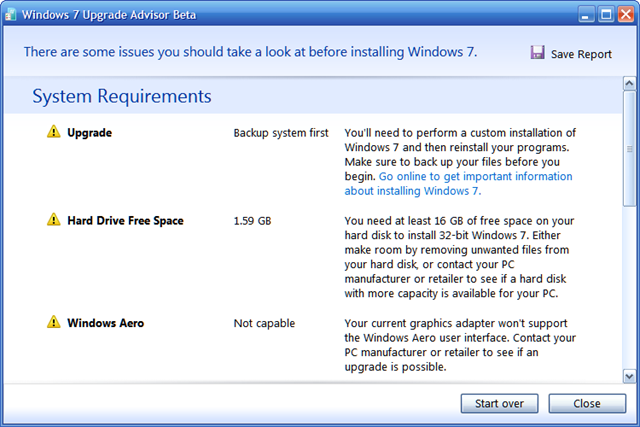Select the bold Upgrade label
The width and height of the screenshot is (640, 427).
[89, 133]
